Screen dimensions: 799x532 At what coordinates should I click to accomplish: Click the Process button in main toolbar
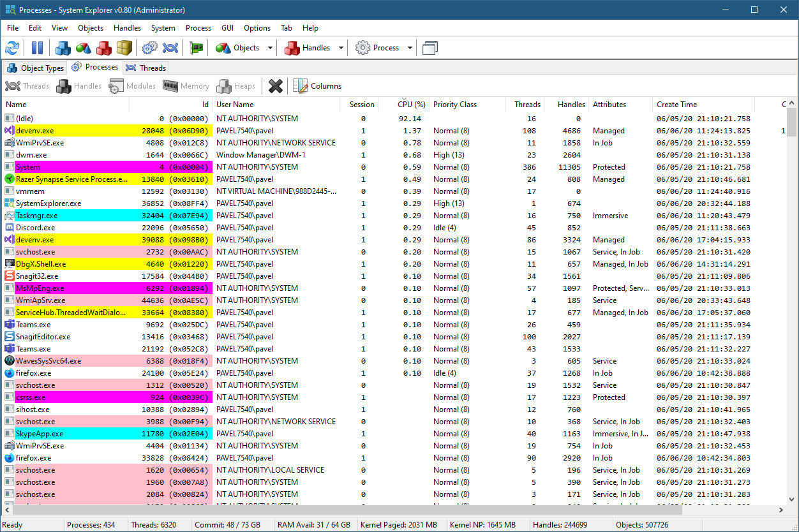[378, 48]
